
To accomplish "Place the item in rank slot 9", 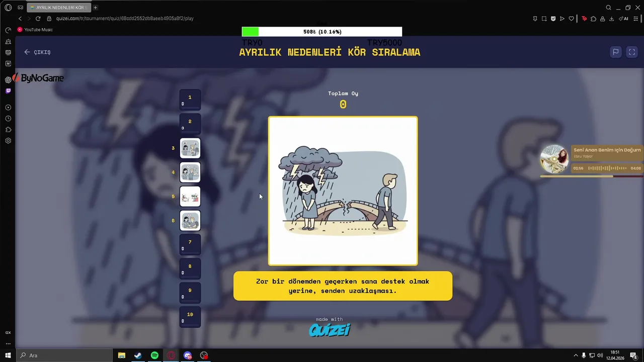I will [190, 293].
